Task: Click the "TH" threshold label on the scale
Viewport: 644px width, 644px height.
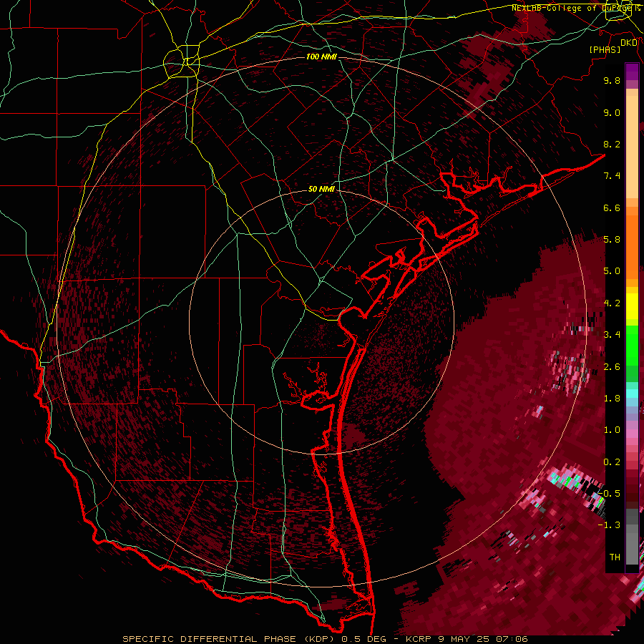Action: point(615,557)
